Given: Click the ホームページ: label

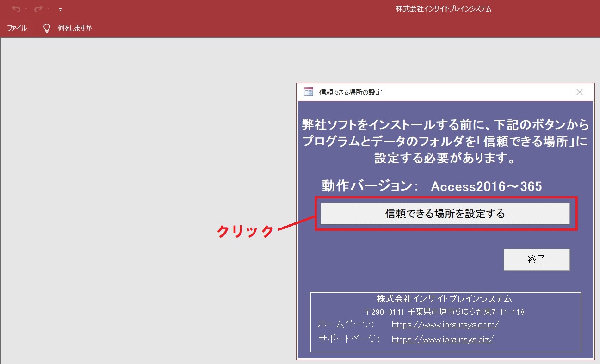Looking at the screenshot, I should point(346,324).
